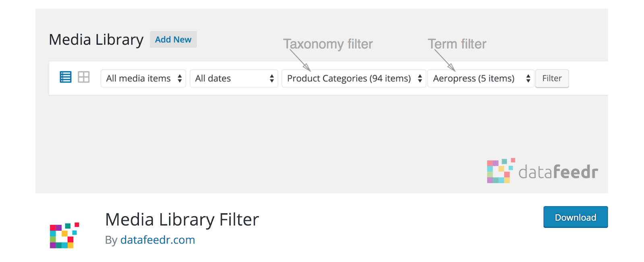Viewport: 644px width, 262px height.
Task: Click the Taxonomy filter annotation label
Action: (328, 44)
